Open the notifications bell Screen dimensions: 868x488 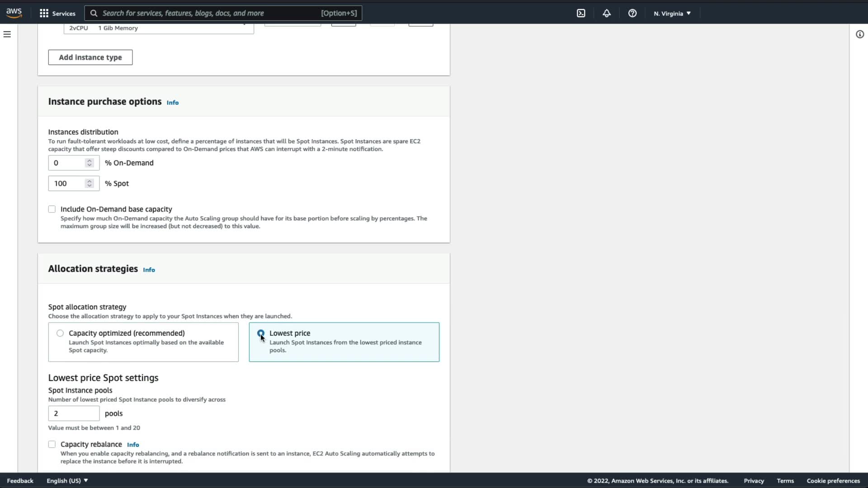tap(607, 13)
